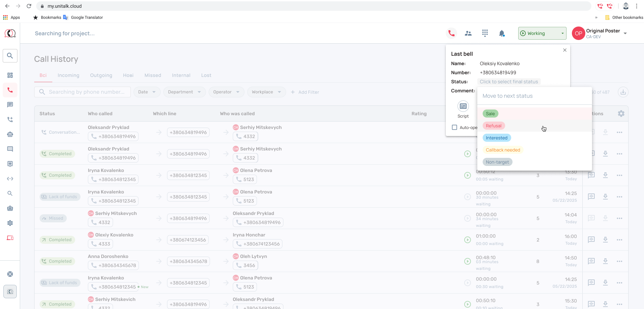Open the chat messages icon in left sidebar
644x309 pixels.
[10, 105]
